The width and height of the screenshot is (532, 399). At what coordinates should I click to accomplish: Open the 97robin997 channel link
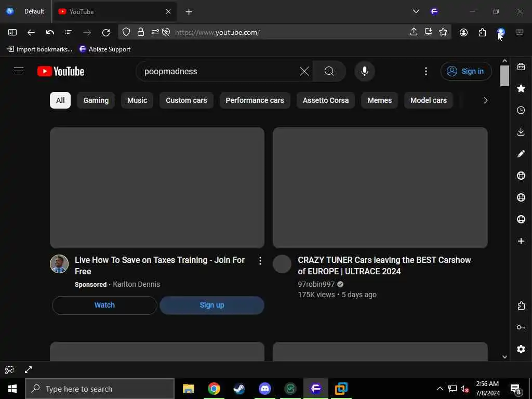pos(316,284)
